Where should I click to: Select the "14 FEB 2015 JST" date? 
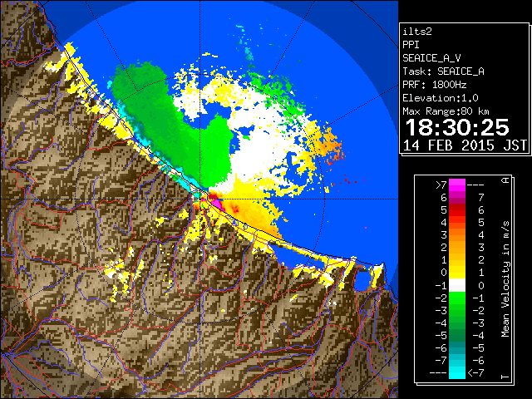(465, 145)
